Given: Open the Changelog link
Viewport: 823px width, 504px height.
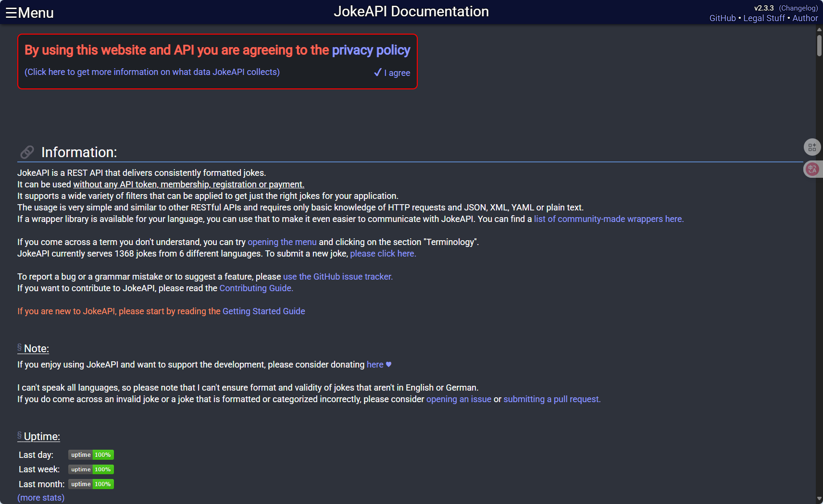Looking at the screenshot, I should tap(798, 8).
